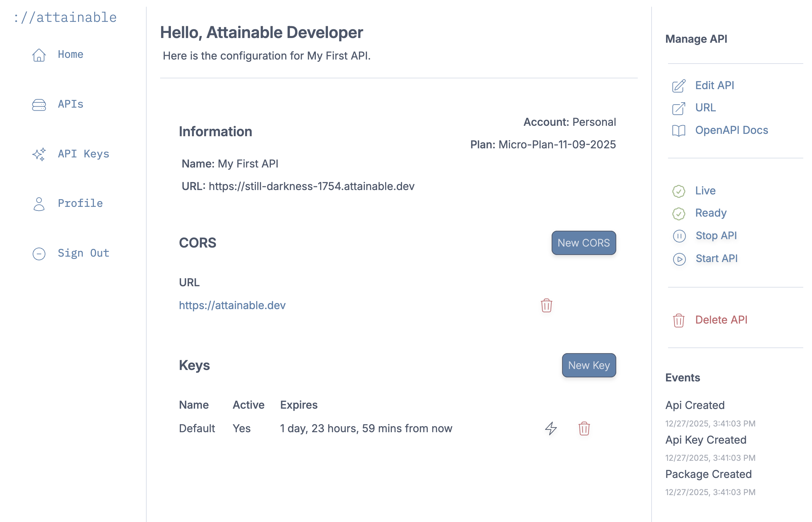Image resolution: width=812 pixels, height=522 pixels.
Task: Click the house icon beside Home
Action: click(x=39, y=55)
